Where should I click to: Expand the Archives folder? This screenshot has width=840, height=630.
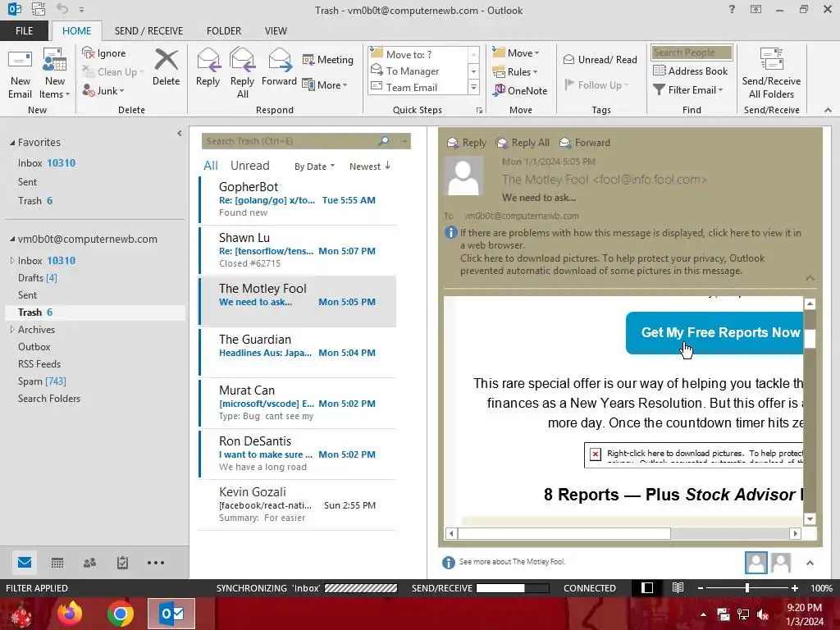coord(11,330)
